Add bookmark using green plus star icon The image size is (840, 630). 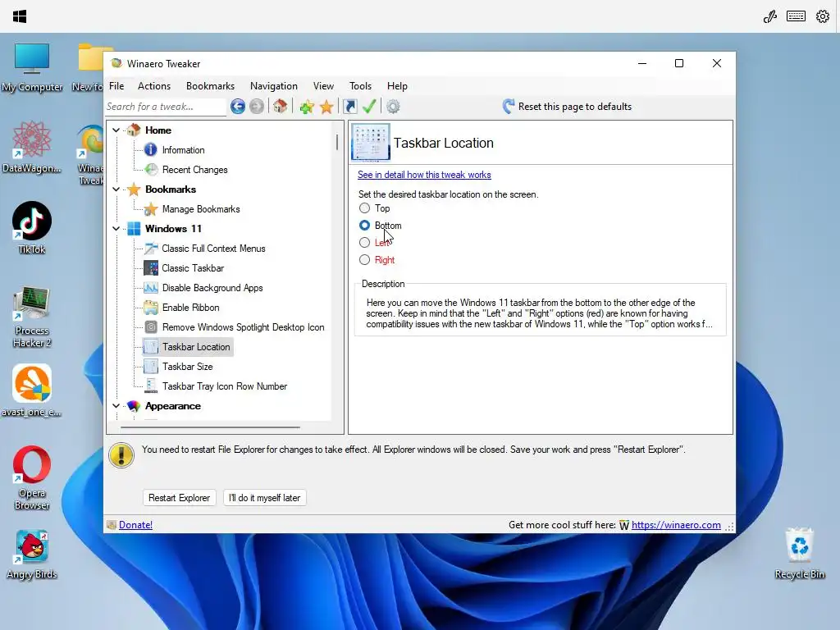(x=307, y=107)
